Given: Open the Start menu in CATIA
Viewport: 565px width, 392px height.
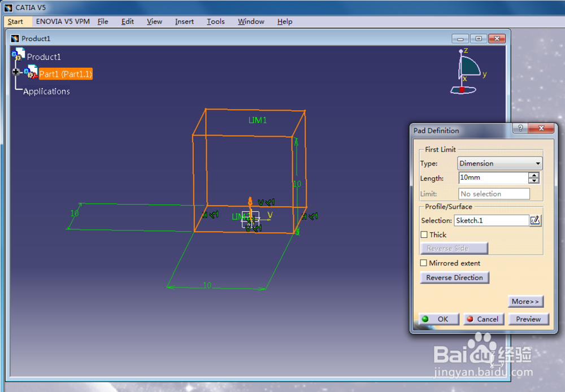Looking at the screenshot, I should (15, 21).
